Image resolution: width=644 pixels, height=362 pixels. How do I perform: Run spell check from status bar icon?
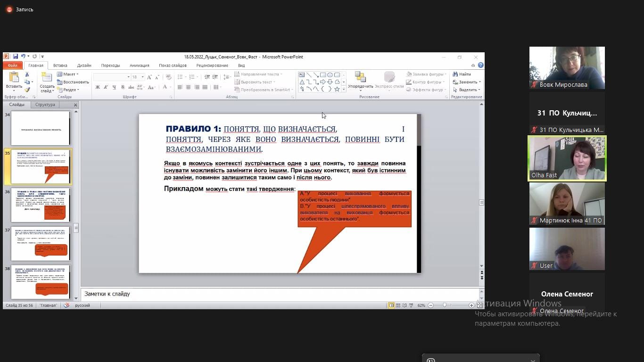[66, 305]
